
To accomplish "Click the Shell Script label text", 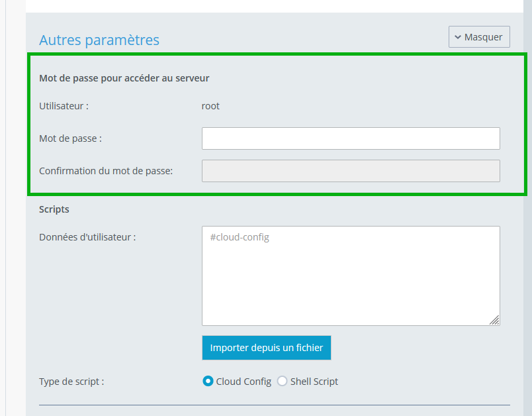I will [x=314, y=382].
